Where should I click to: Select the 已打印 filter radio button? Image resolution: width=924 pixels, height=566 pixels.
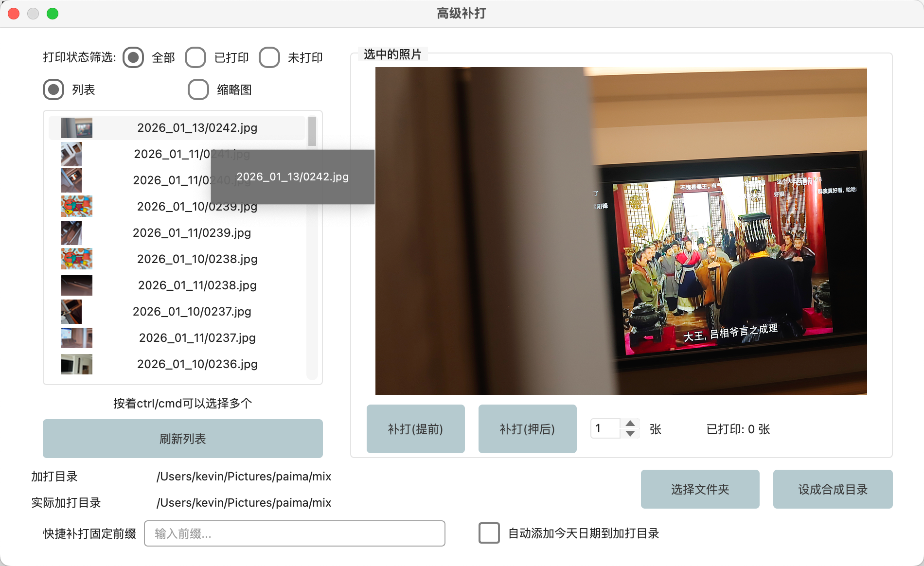tap(195, 57)
